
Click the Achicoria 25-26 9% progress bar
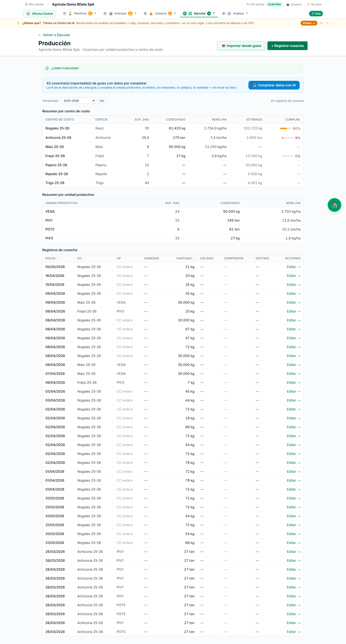coord(288,138)
